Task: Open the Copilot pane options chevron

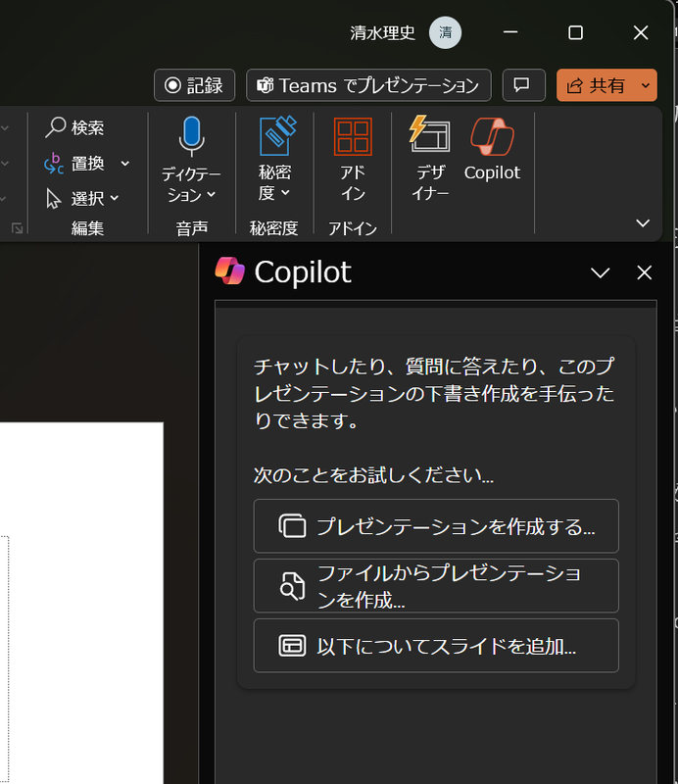Action: click(600, 272)
